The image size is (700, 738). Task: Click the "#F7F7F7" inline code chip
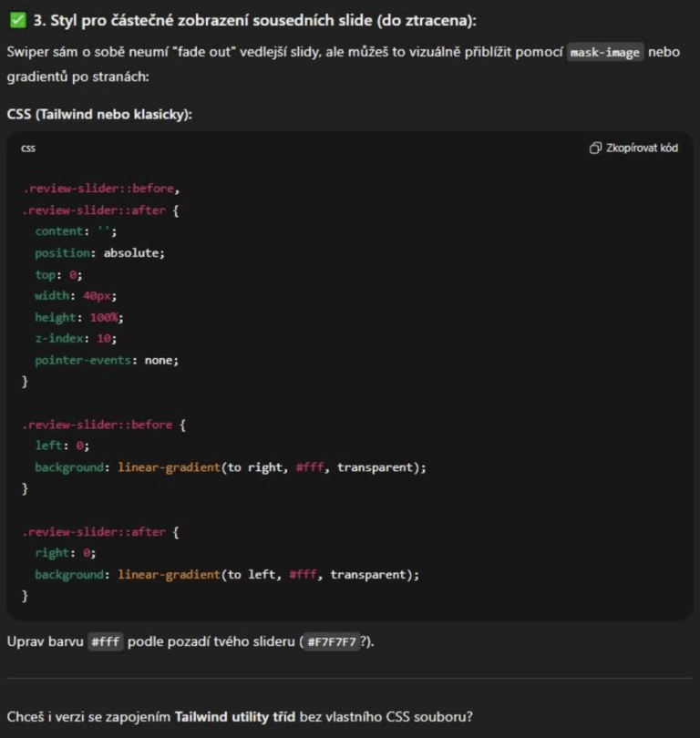[x=330, y=642]
